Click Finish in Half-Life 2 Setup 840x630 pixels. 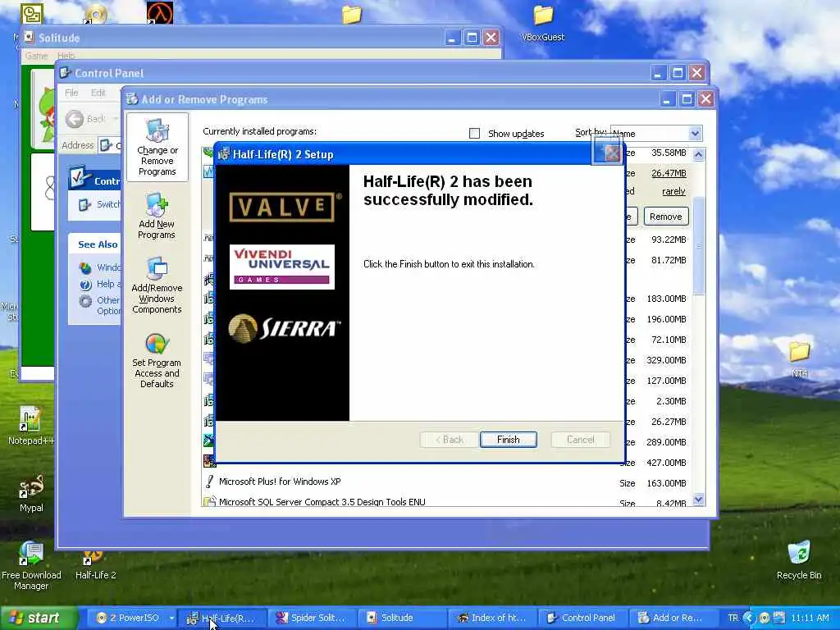click(x=509, y=440)
